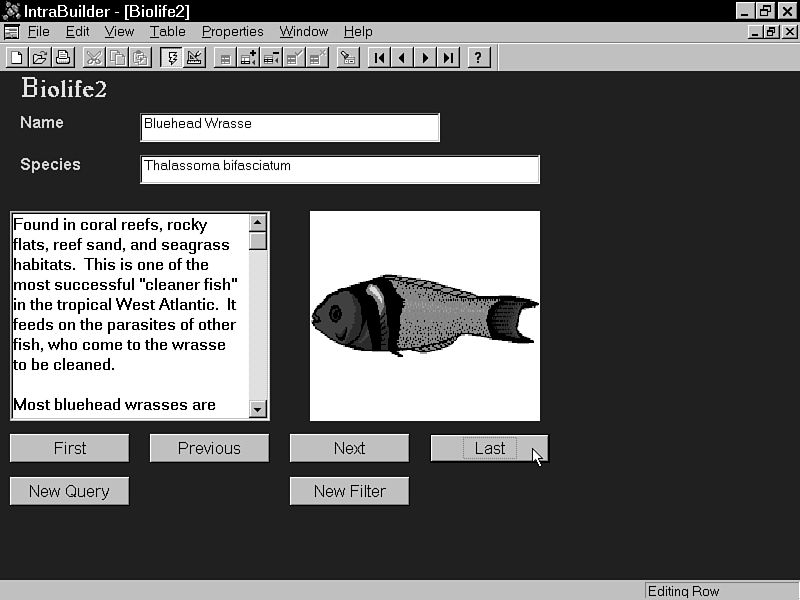Click the description scrollbar down arrow
This screenshot has height=600, width=800.
tap(258, 408)
